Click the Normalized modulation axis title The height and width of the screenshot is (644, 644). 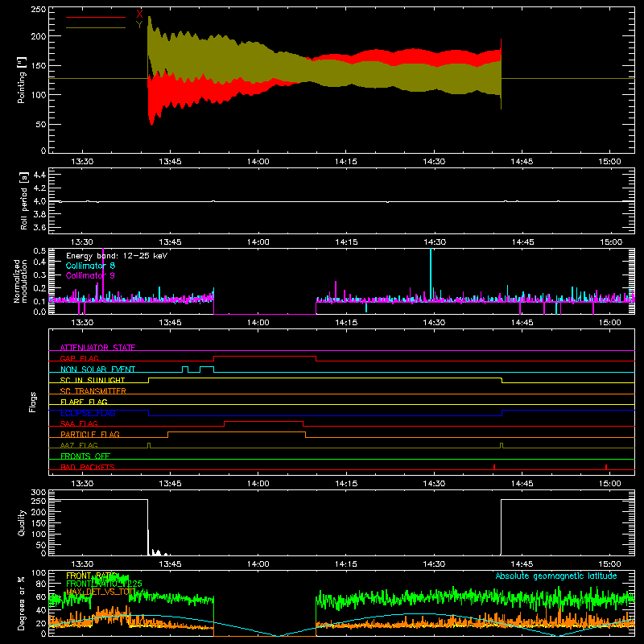[x=20, y=281]
